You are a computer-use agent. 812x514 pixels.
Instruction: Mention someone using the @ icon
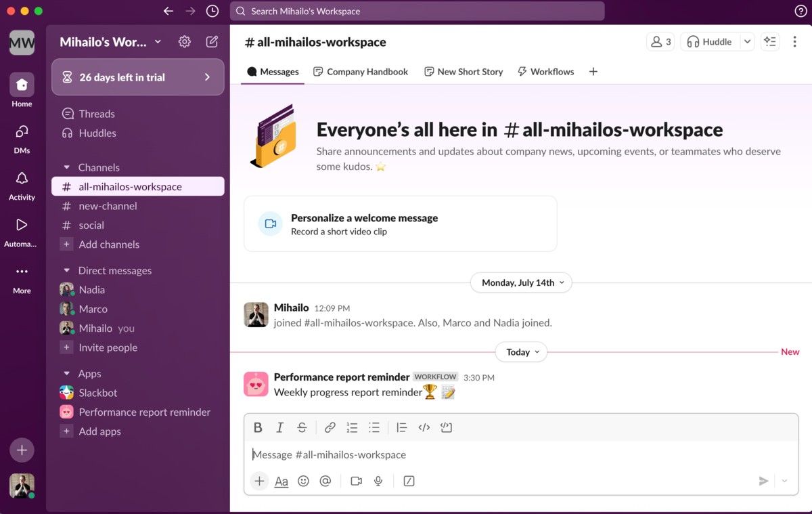click(325, 481)
